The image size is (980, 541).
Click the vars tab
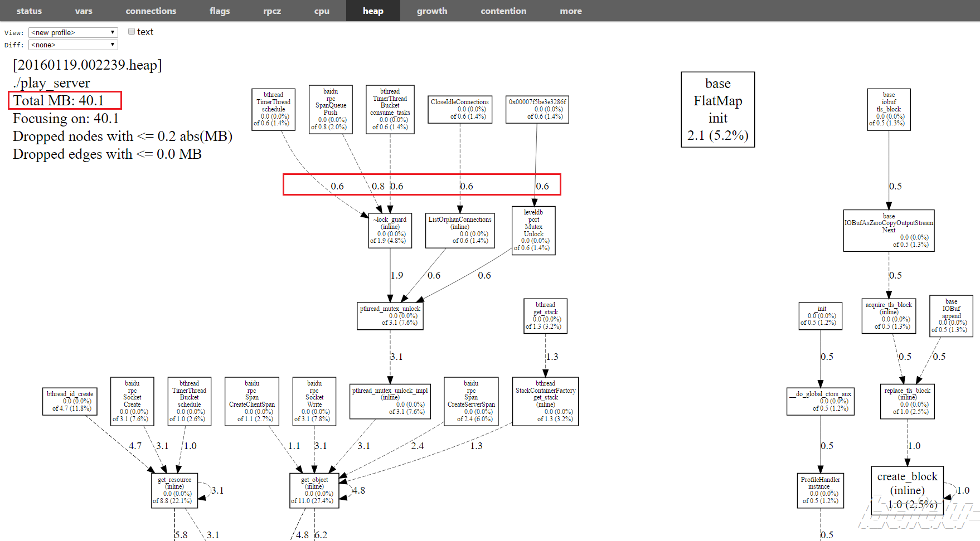coord(84,11)
